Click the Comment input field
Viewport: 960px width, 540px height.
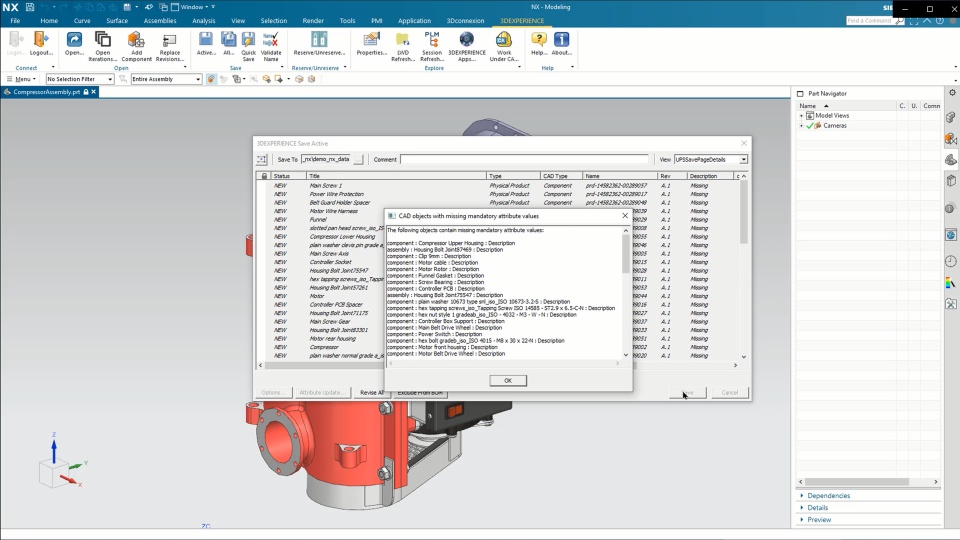pos(524,159)
